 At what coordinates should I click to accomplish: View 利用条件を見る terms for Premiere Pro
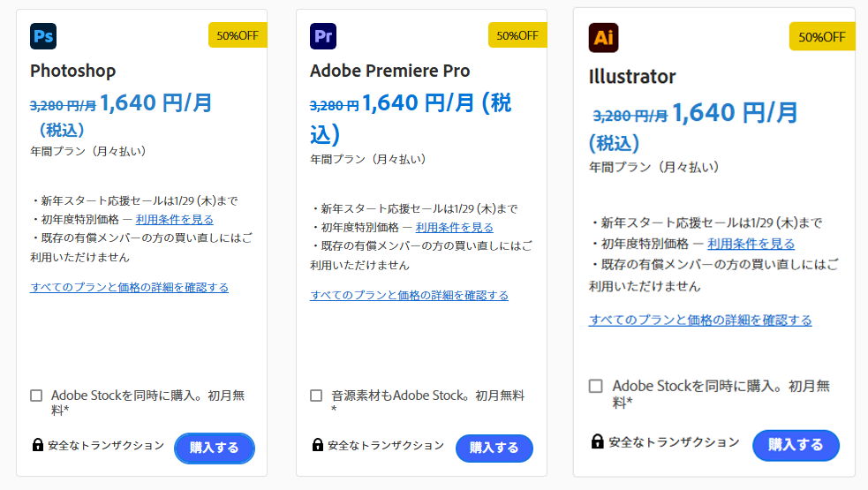(x=454, y=227)
